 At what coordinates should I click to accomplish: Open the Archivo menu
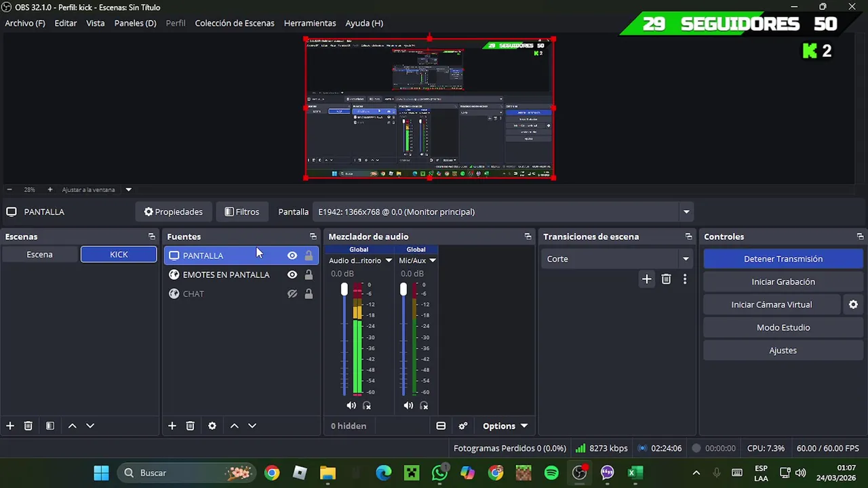click(x=25, y=23)
